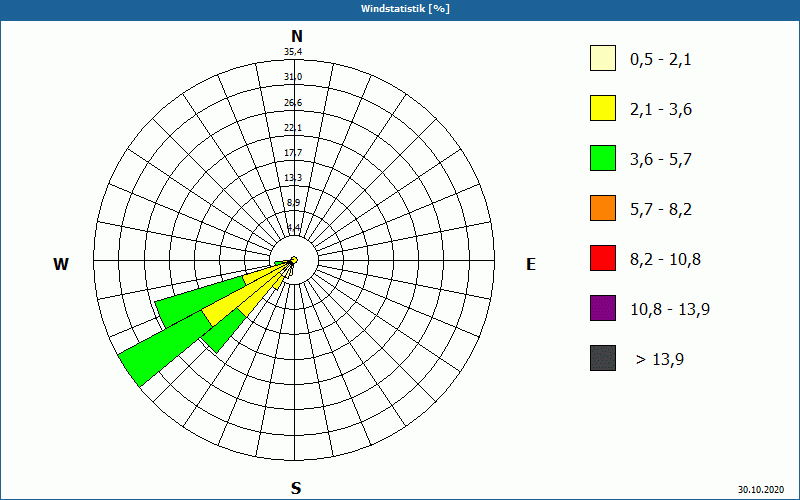Image resolution: width=800 pixels, height=500 pixels.
Task: Click the legend label '3,6 - 5,7'
Action: (661, 160)
